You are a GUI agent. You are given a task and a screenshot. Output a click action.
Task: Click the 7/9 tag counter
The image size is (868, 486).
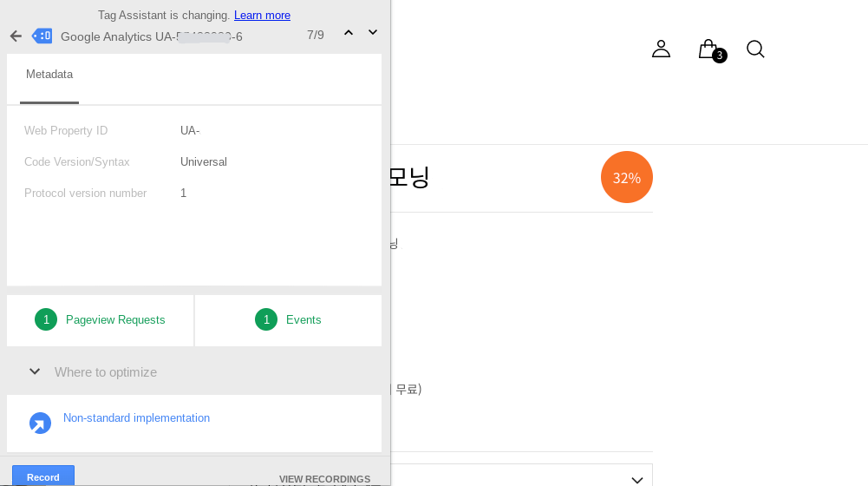pyautogui.click(x=316, y=35)
